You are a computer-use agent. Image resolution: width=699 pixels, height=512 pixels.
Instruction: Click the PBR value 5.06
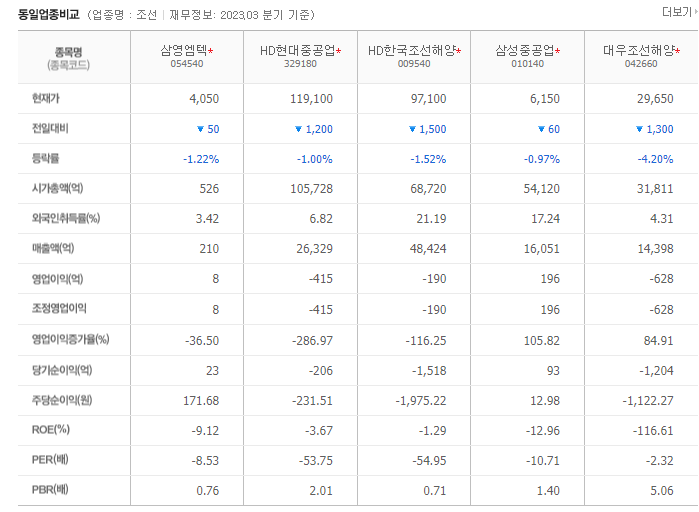point(662,491)
